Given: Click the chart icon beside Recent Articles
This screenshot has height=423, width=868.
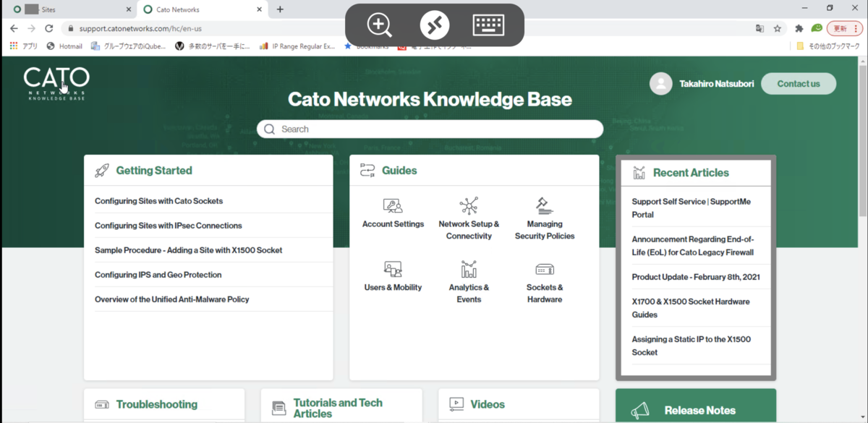Looking at the screenshot, I should coord(639,173).
